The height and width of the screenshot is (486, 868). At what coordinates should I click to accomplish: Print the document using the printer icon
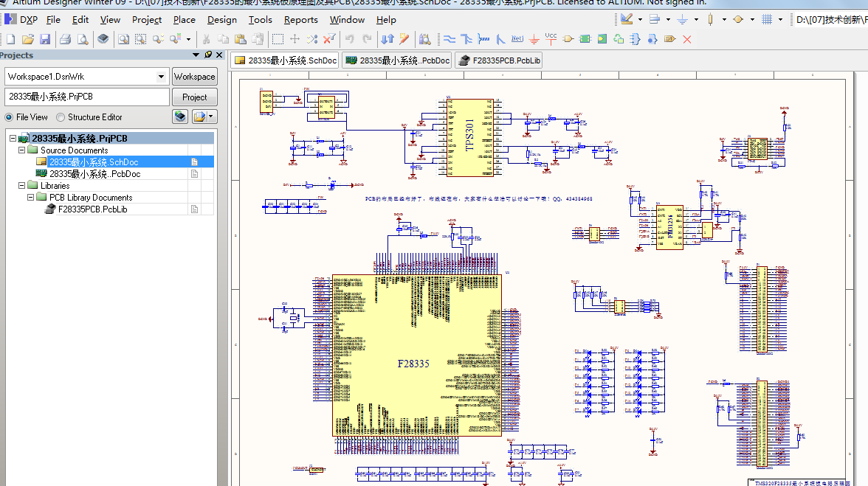[65, 39]
